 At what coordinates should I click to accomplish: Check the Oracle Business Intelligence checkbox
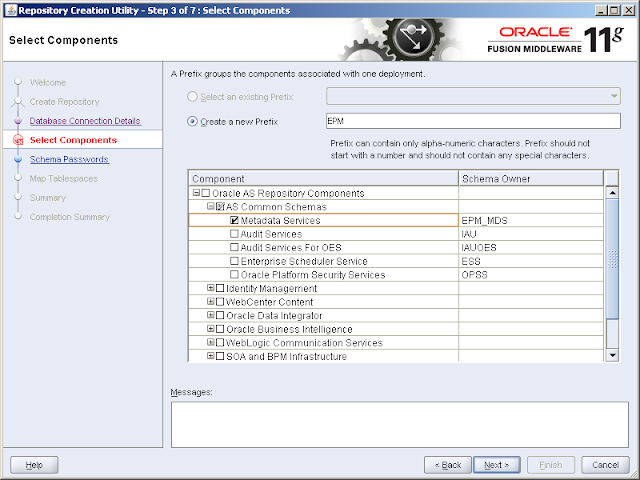(x=220, y=329)
